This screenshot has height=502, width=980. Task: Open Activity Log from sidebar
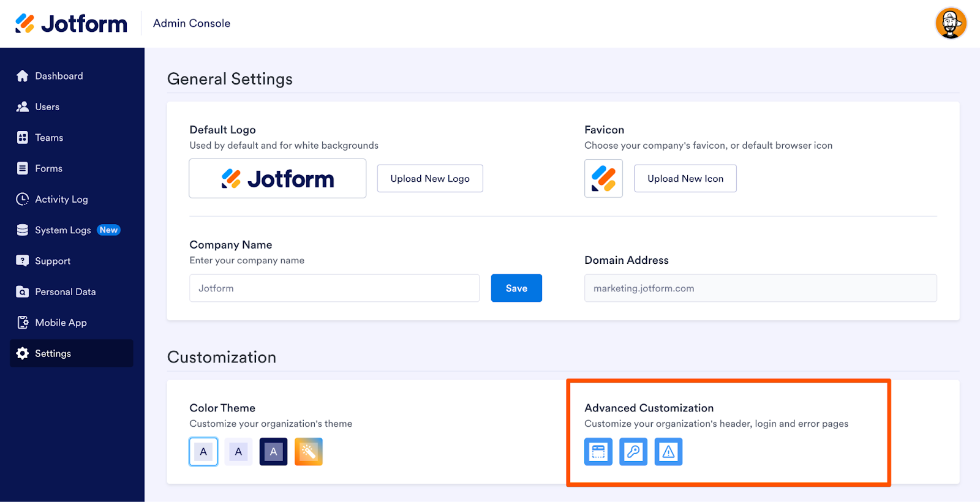click(x=61, y=199)
